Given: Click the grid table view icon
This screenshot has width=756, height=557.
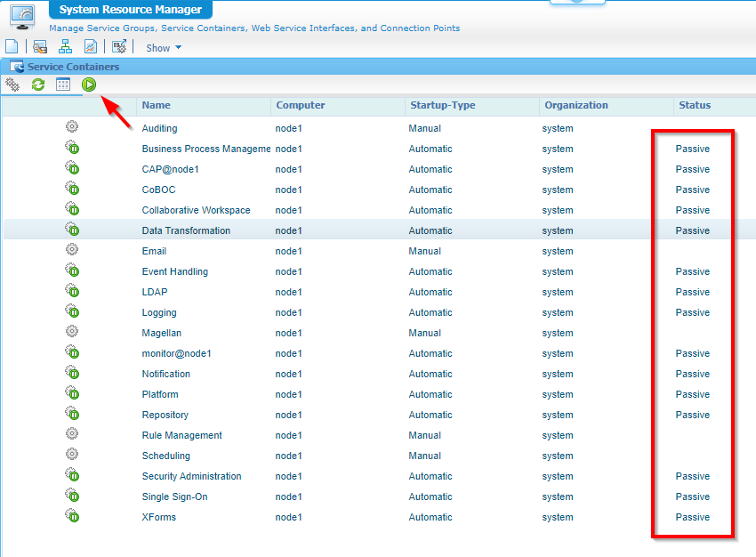Looking at the screenshot, I should 63,85.
